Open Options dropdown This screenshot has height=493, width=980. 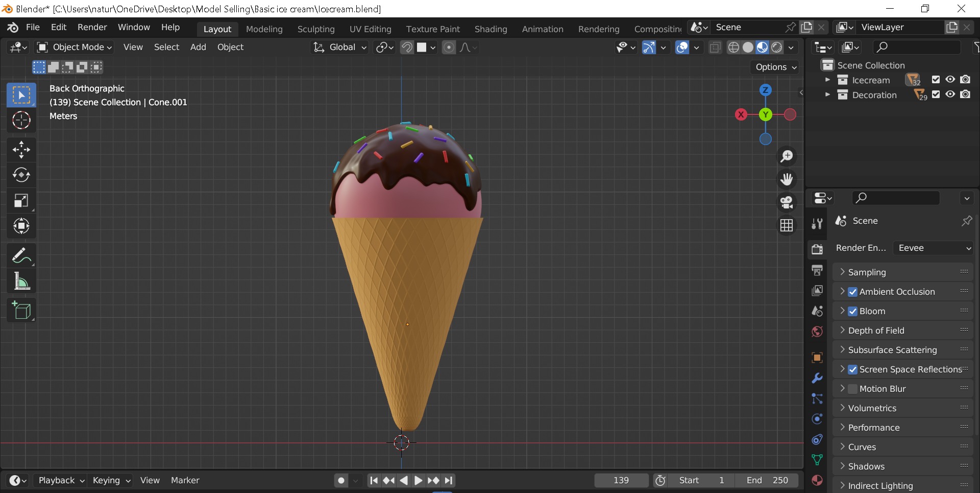(x=775, y=67)
